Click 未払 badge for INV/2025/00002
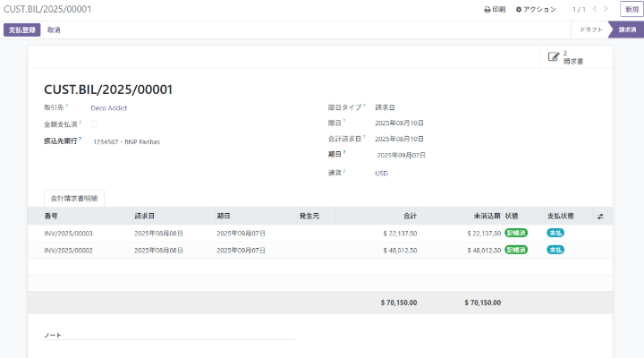This screenshot has width=644, height=358. [555, 250]
